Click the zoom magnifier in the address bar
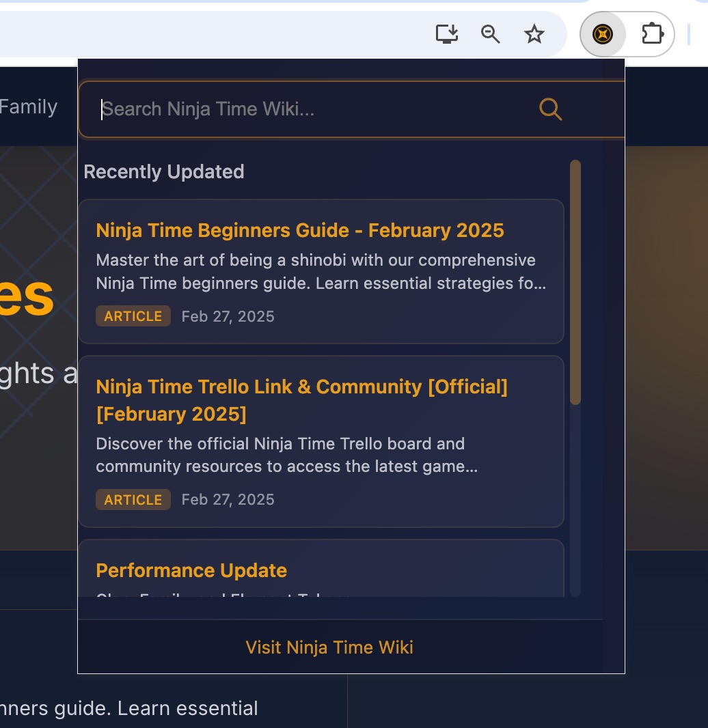Image resolution: width=708 pixels, height=728 pixels. [490, 34]
